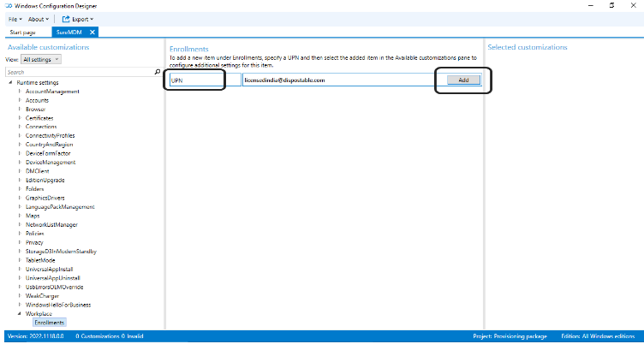Click the Enrollments heading

[x=189, y=49]
